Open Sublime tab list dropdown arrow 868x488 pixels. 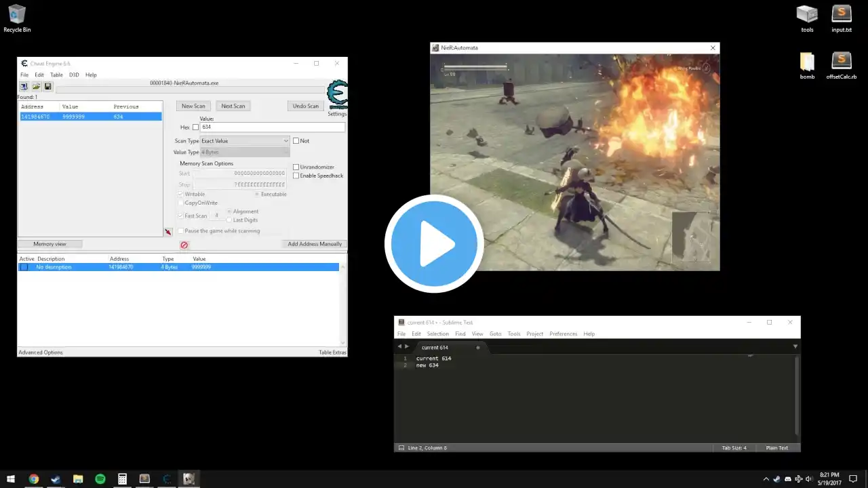(x=795, y=346)
